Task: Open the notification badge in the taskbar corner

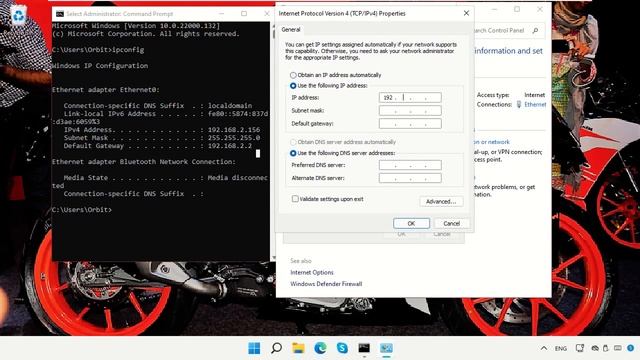Action: click(x=631, y=348)
